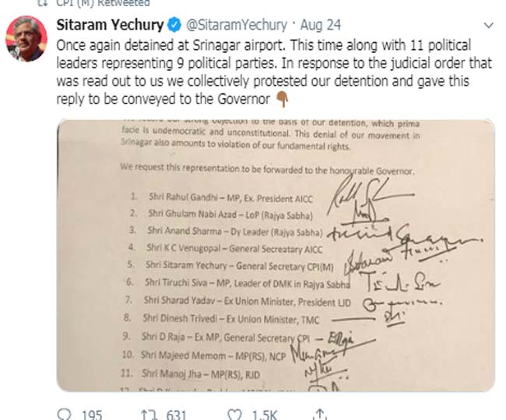
Task: Like the tweet with the heart icon
Action: click(231, 414)
